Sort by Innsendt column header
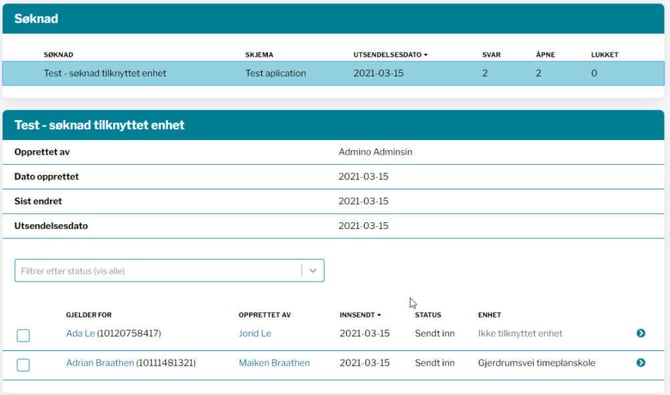 [x=360, y=315]
